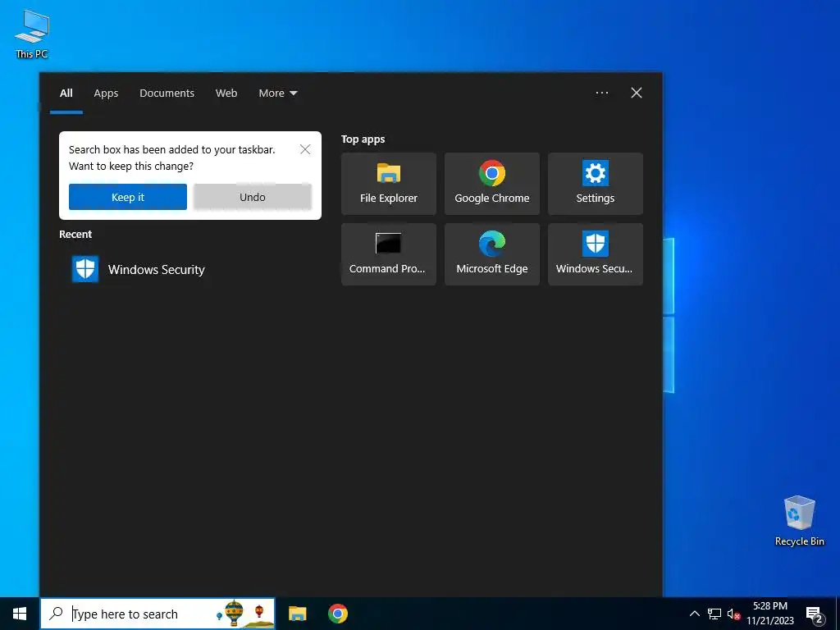Click the Type here to search box
This screenshot has width=840, height=630.
(x=157, y=614)
